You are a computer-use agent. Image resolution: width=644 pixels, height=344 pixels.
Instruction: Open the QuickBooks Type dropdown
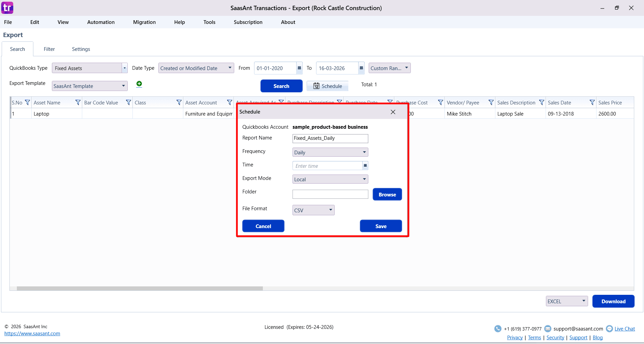[124, 68]
